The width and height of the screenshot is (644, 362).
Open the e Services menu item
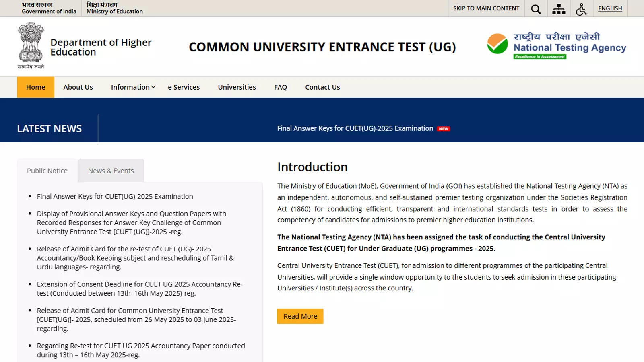click(x=184, y=87)
